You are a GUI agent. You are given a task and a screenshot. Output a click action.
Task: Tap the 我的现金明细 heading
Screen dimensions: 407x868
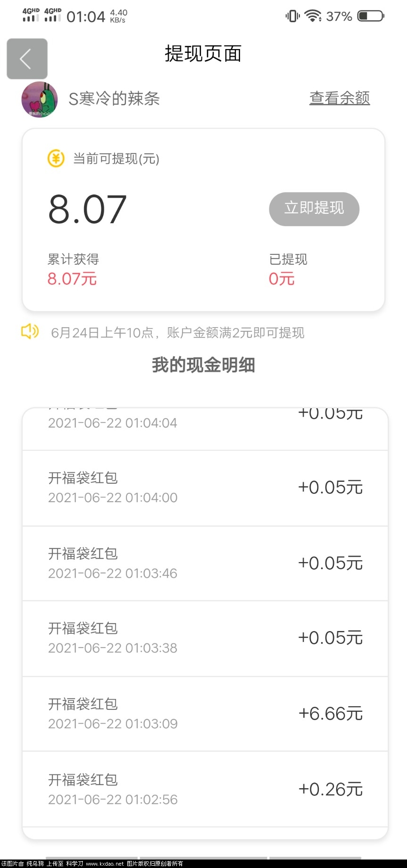coord(203,365)
